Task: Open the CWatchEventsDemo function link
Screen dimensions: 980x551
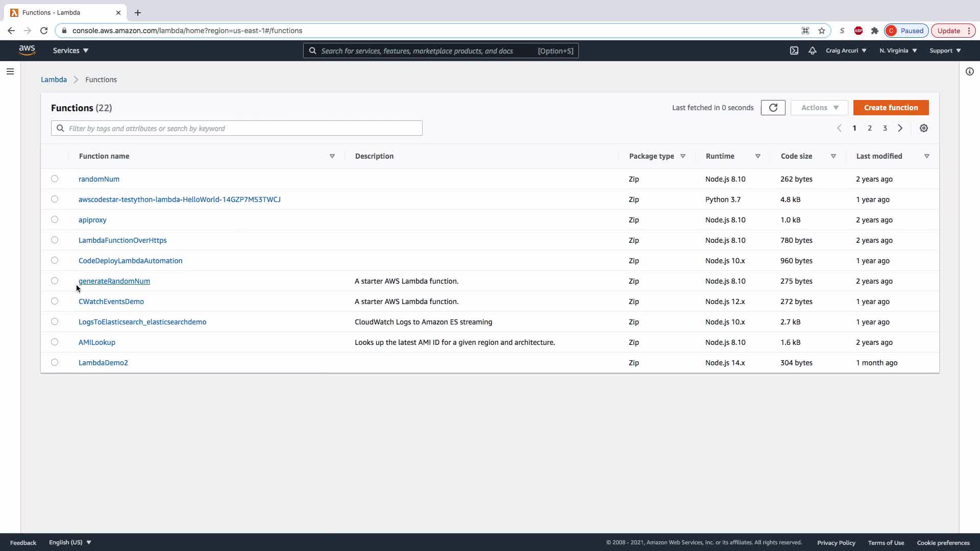Action: (111, 302)
